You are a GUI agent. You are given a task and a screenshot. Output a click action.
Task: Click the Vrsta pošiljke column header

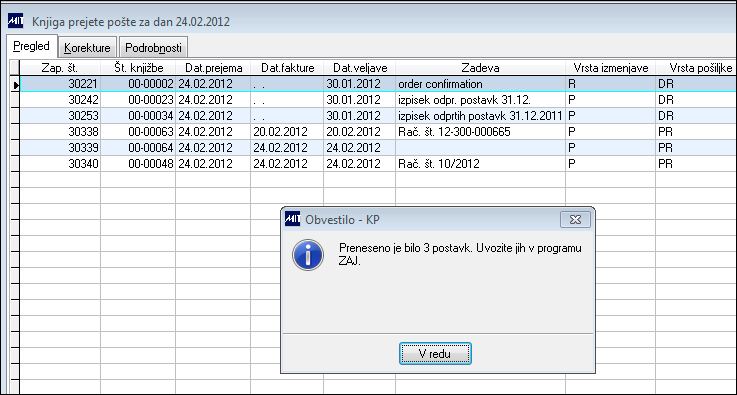697,68
